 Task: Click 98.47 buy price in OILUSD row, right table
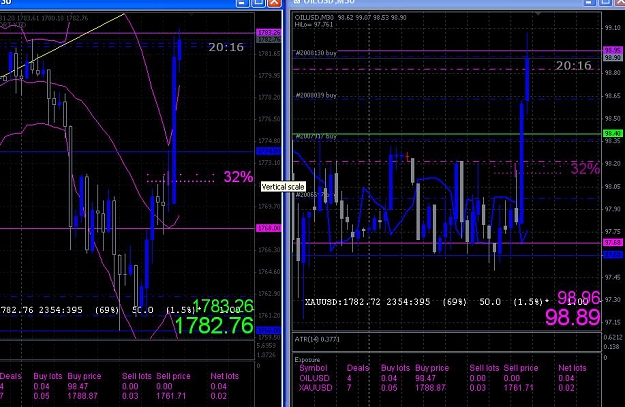tap(425, 378)
